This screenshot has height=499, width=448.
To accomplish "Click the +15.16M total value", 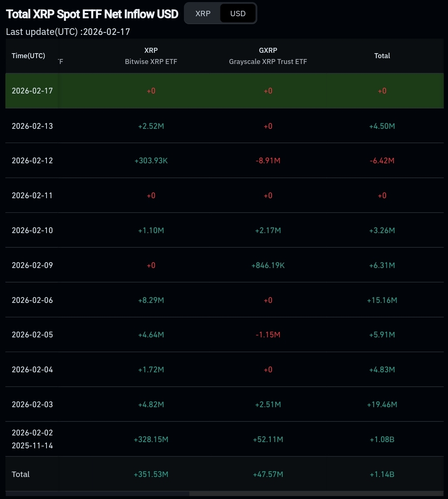I will [x=382, y=300].
